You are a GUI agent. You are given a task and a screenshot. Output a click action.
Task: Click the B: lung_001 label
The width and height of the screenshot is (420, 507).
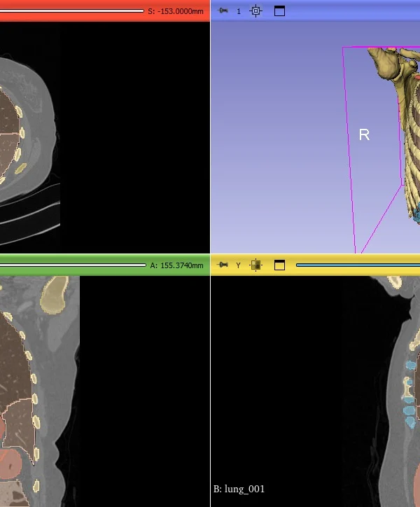coord(239,489)
